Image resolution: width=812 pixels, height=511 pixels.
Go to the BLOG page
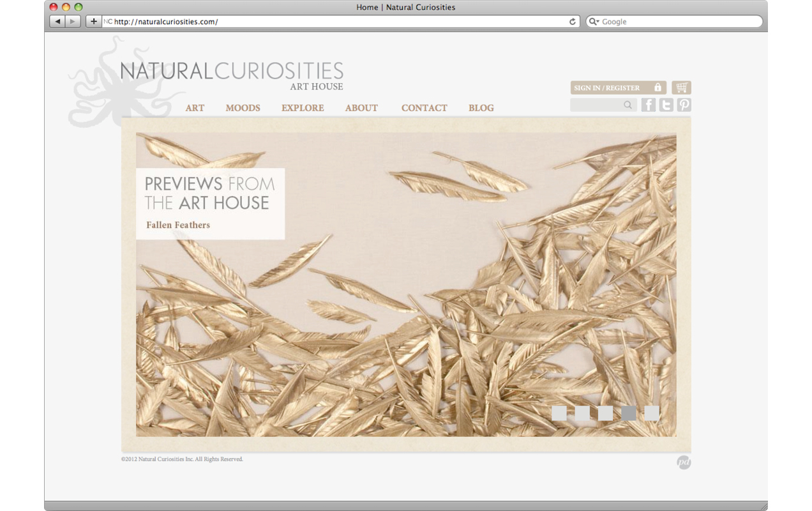(x=481, y=108)
